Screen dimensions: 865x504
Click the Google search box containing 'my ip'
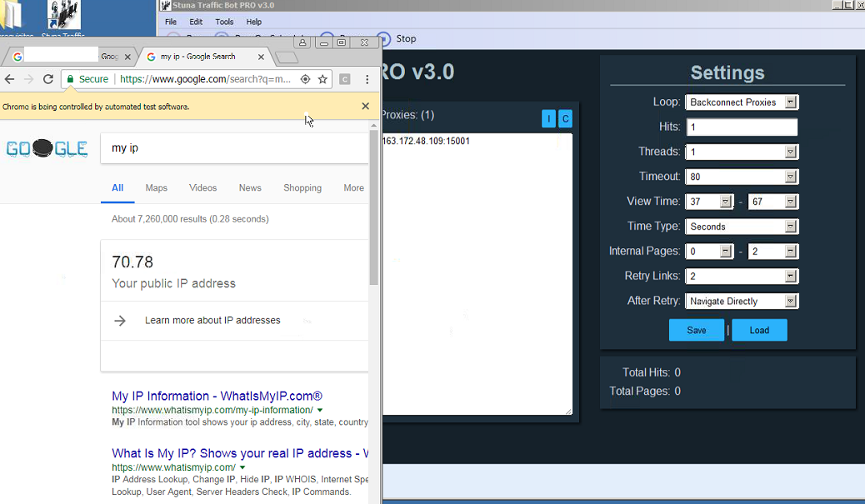234,147
